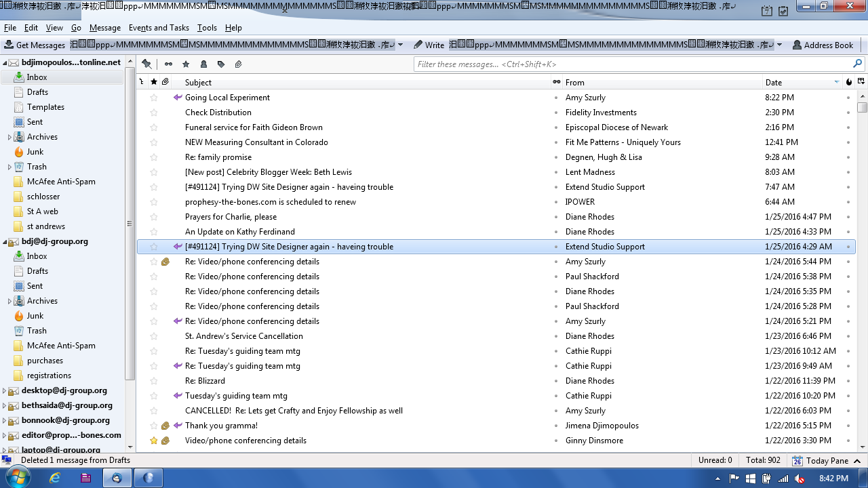Image resolution: width=868 pixels, height=488 pixels.
Task: Click the Junk folder under bdj@dj-group.org
Action: pyautogui.click(x=35, y=316)
